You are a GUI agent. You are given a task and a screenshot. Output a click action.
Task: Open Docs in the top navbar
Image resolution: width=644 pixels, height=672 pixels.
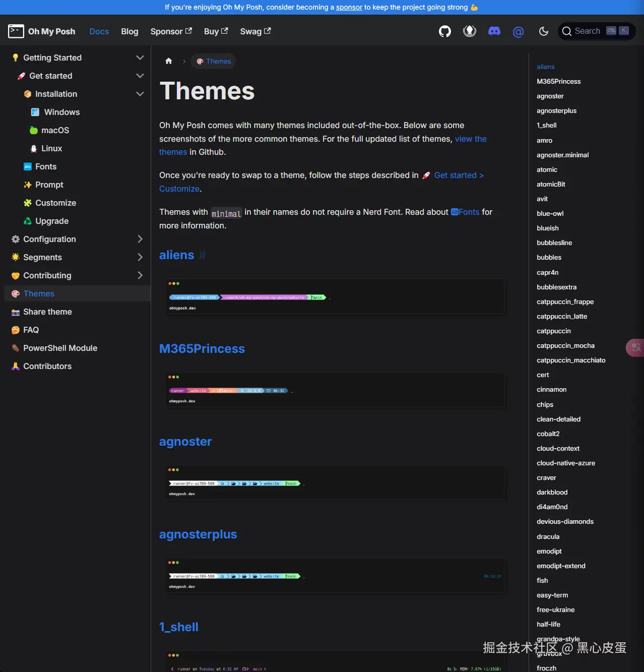point(99,31)
